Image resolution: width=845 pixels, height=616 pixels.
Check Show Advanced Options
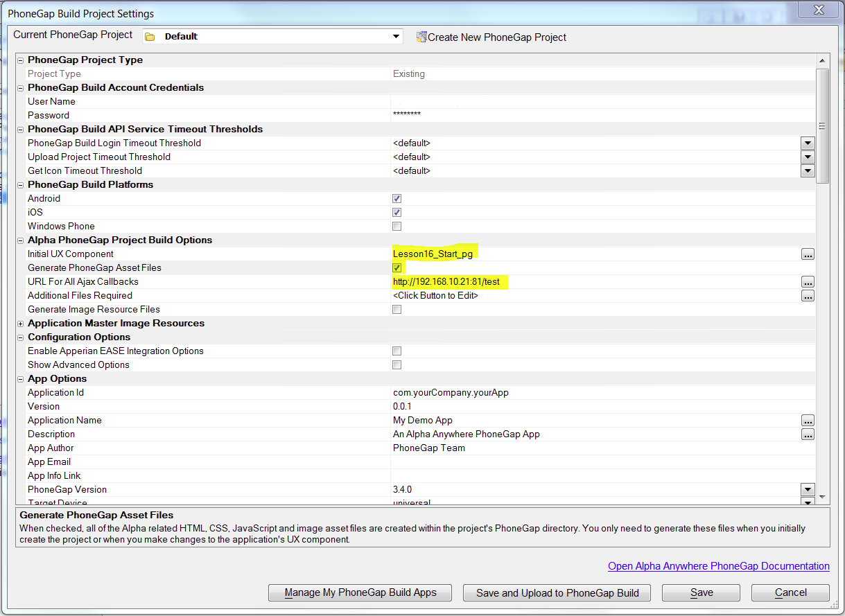pos(397,364)
